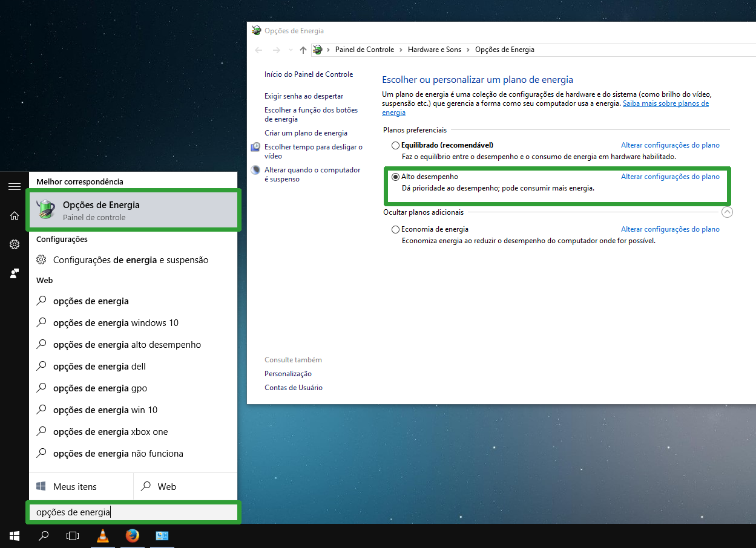Choose web suggestion 'opções de energia não funciona'
This screenshot has height=548, width=756.
[x=133, y=454]
